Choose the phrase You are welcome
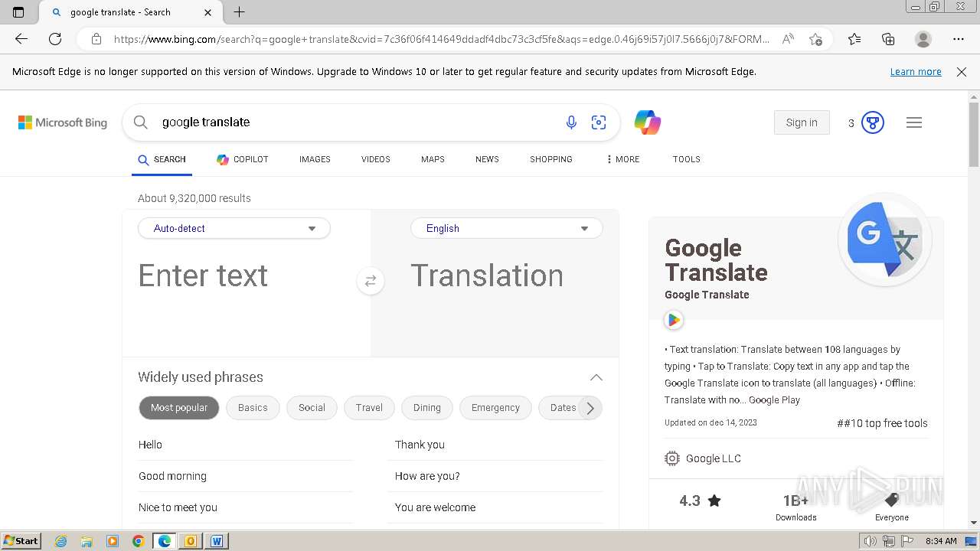980x551 pixels. point(435,507)
